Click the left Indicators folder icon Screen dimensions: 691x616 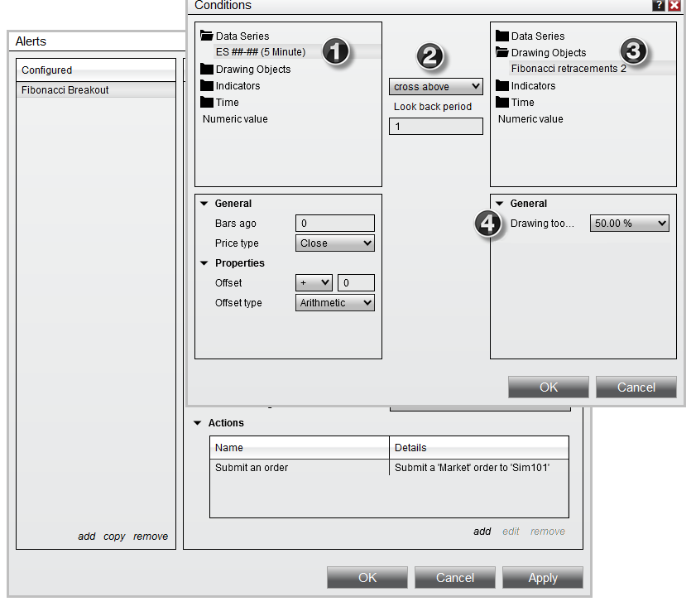(207, 86)
